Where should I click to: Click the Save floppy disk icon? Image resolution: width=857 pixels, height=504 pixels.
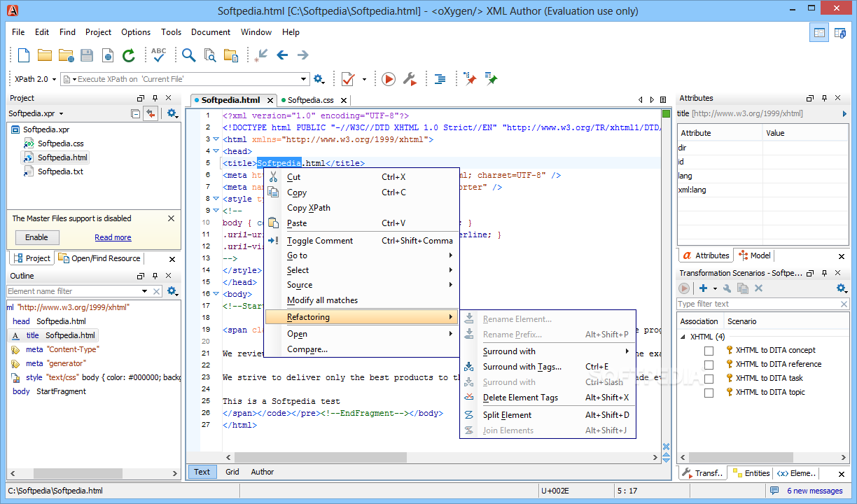pyautogui.click(x=87, y=55)
